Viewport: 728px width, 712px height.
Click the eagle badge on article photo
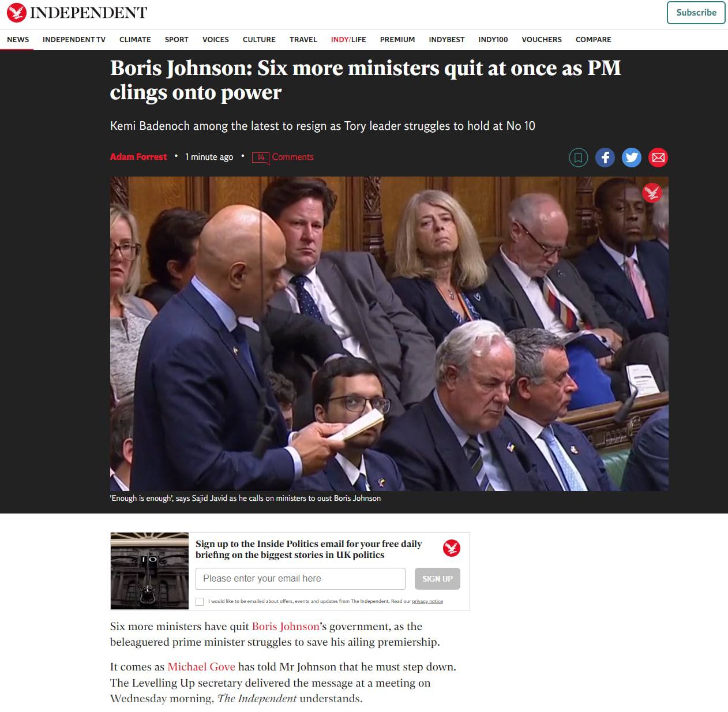(652, 193)
